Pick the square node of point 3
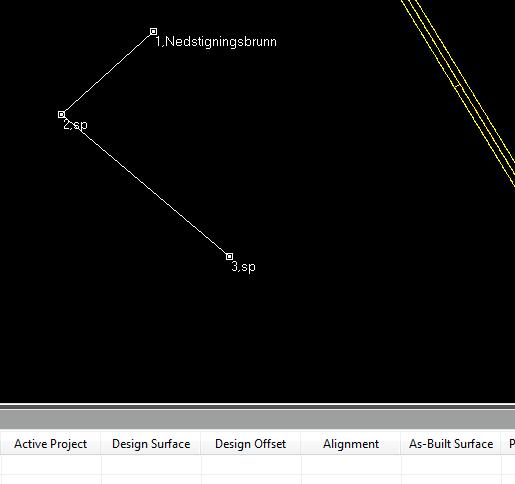This screenshot has height=484, width=515. pyautogui.click(x=229, y=257)
